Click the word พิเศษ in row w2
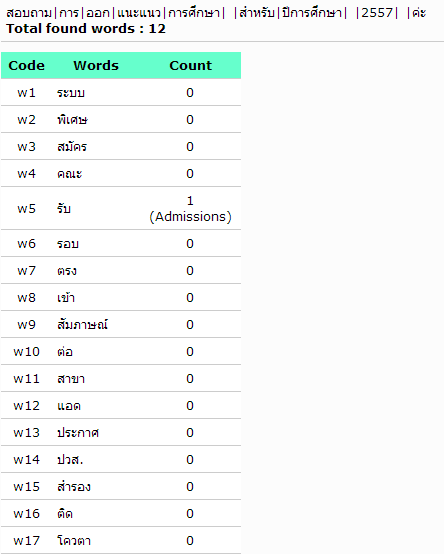Viewport: 444px width, 554px height. [72, 119]
